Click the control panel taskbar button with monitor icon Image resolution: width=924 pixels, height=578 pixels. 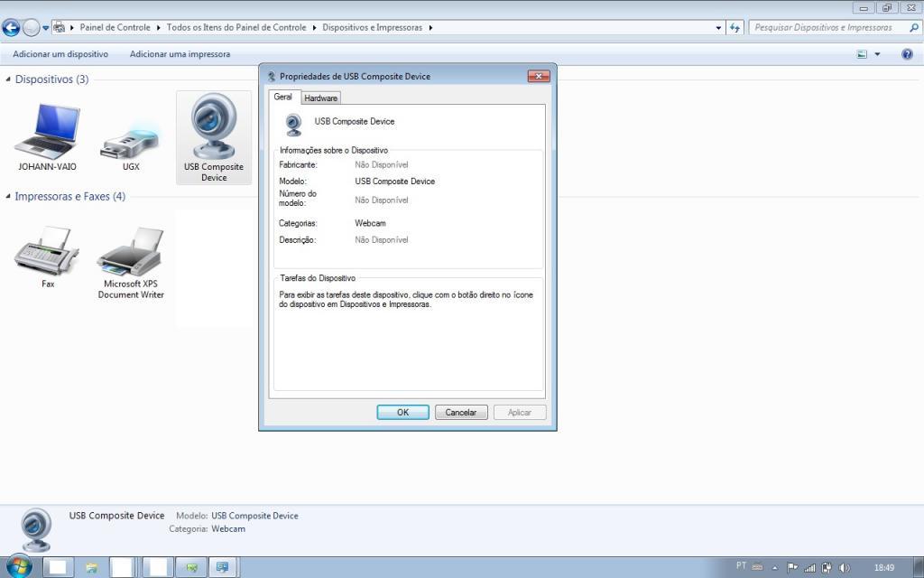(222, 567)
